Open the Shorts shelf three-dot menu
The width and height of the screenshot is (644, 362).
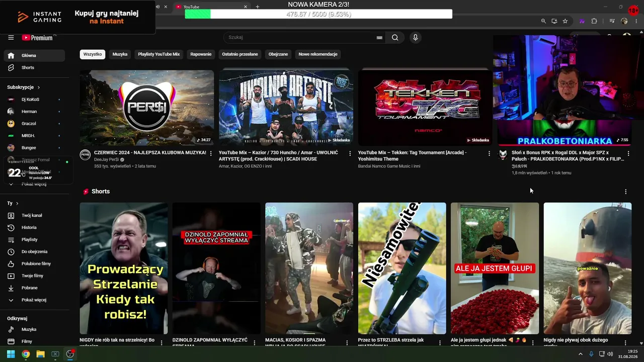(625, 192)
